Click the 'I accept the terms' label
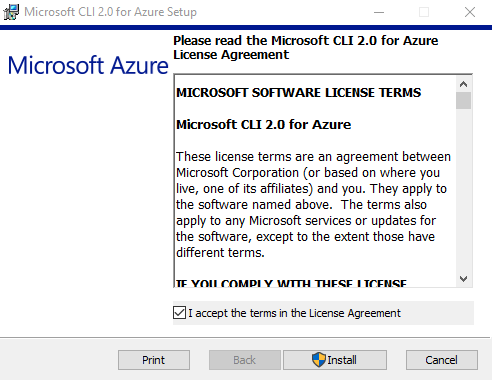 [x=294, y=313]
